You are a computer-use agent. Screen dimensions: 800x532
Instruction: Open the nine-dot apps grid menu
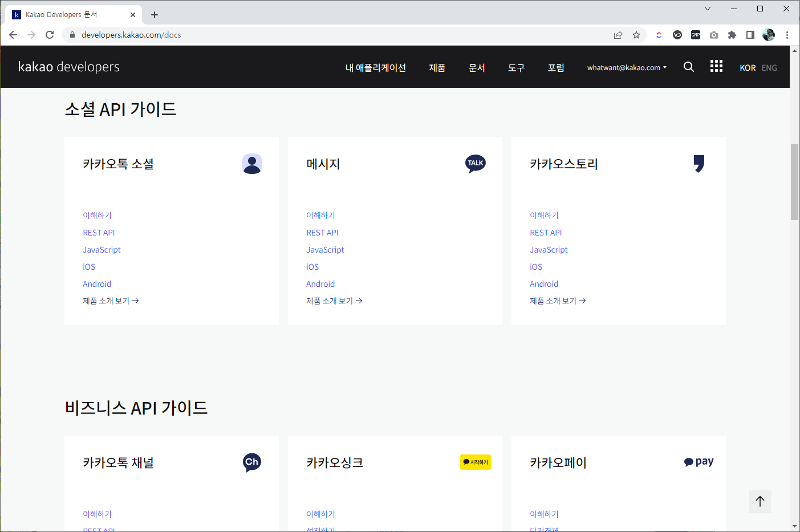716,66
